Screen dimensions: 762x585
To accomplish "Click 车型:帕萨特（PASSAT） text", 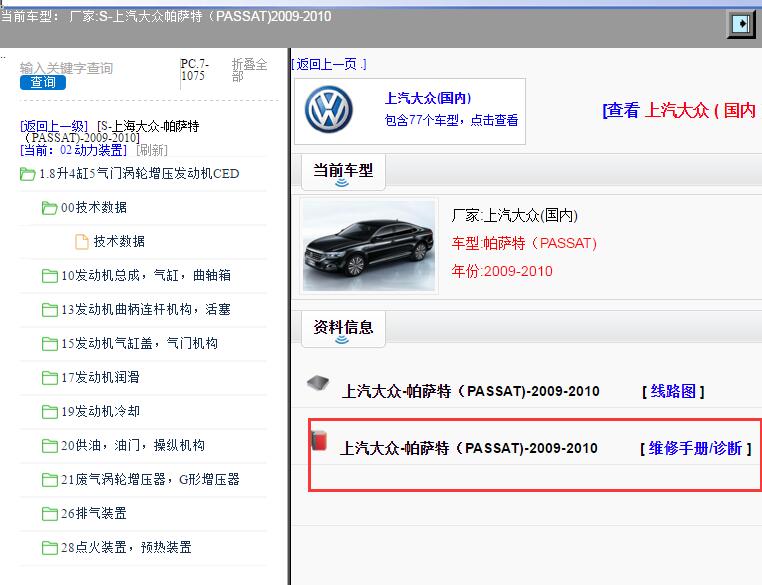I will (524, 243).
